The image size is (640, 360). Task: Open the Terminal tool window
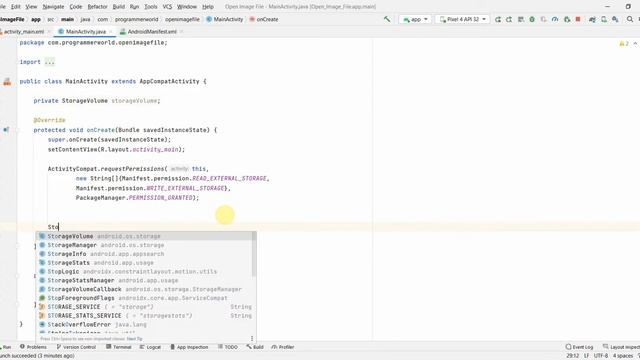click(118, 347)
